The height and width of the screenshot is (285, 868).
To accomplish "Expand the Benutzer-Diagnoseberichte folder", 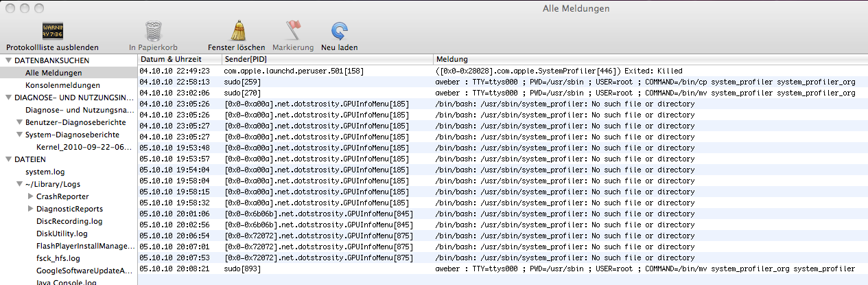I will pos(19,122).
